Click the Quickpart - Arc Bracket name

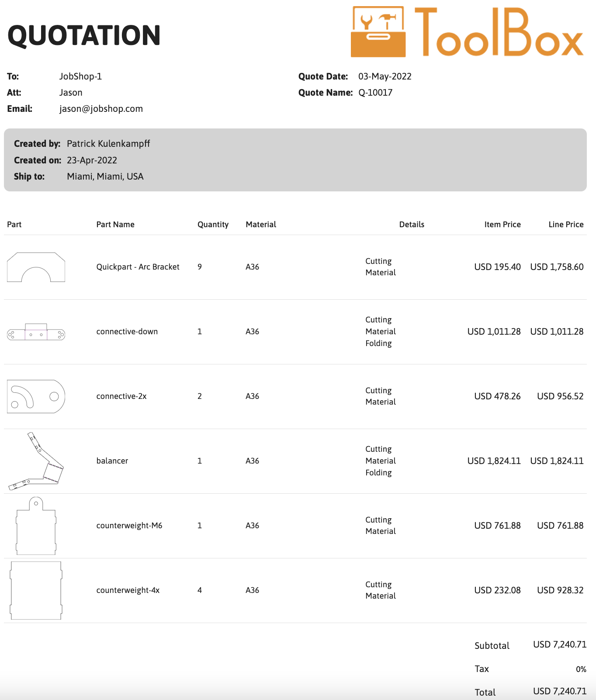[x=138, y=267]
